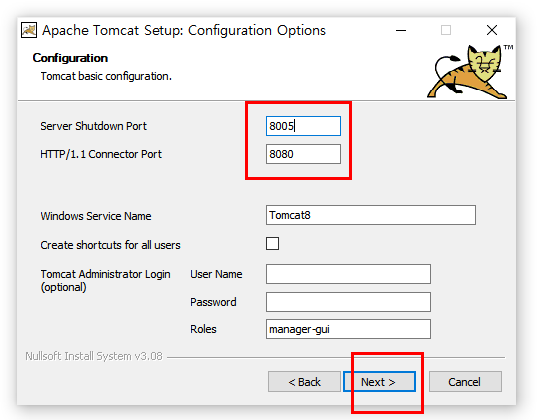Click the Roles field containing manager-gui
This screenshot has height=420, width=538.
(348, 329)
